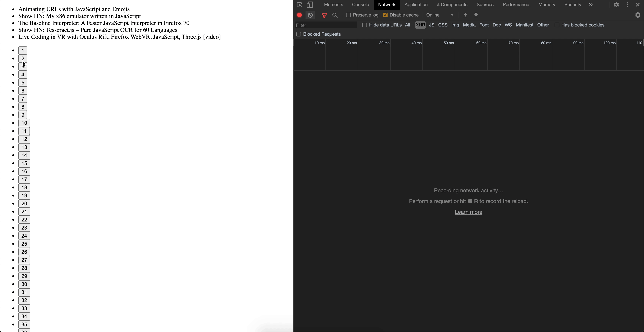Open the Online throttling dropdown
Viewport: 644px width, 332px height.
439,15
